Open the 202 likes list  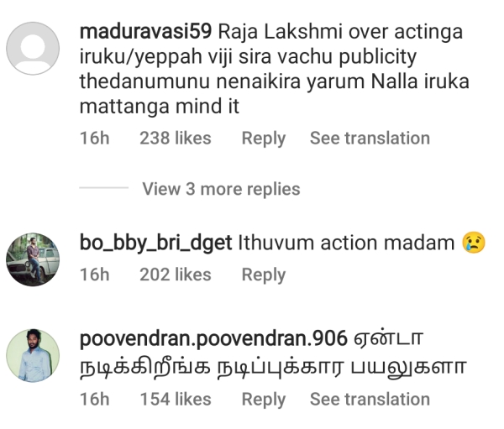click(176, 275)
